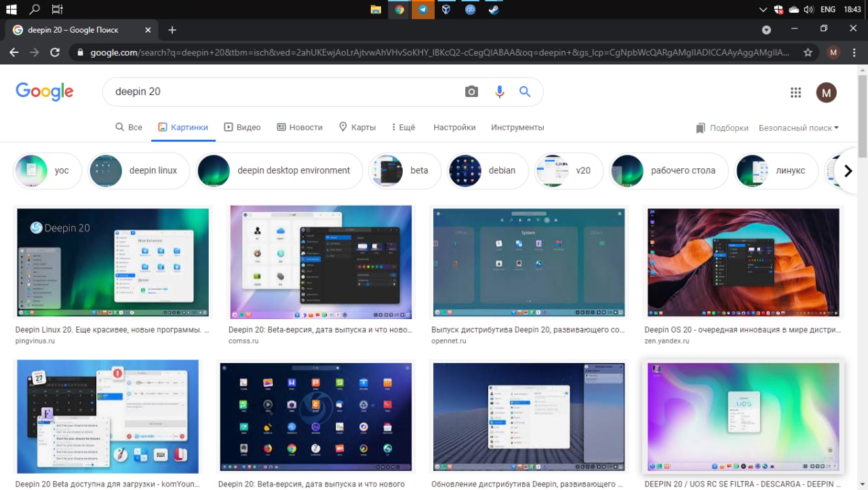Open Настройки search settings
868x490 pixels.
tap(454, 127)
